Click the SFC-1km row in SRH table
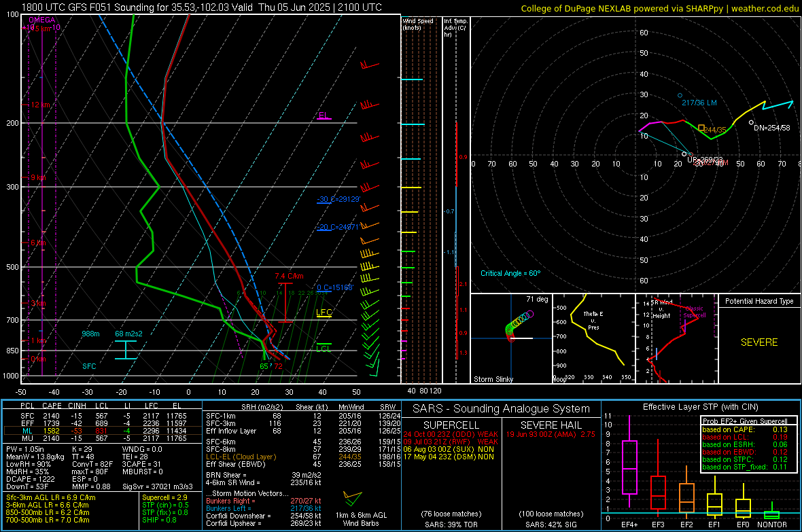Screen dimensions: 802x532 point(303,416)
